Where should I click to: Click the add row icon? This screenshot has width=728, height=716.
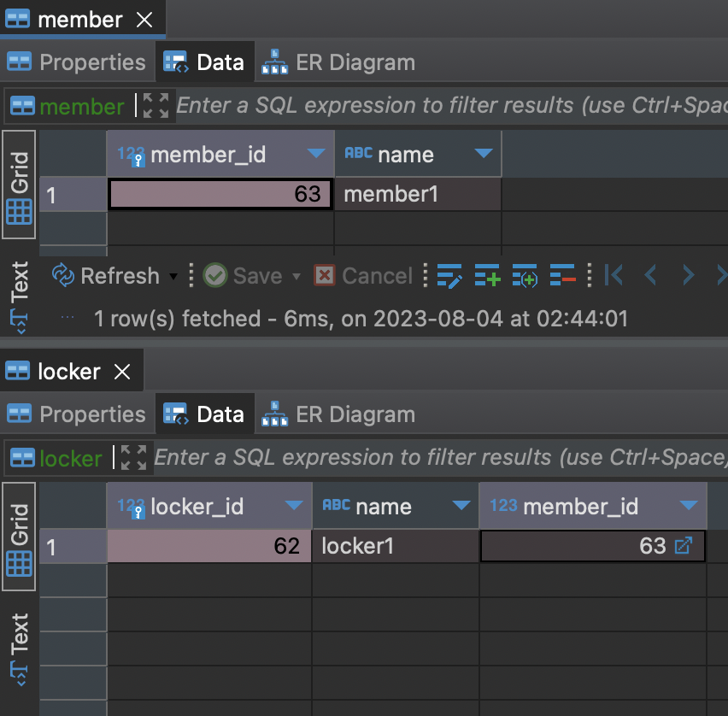[488, 276]
